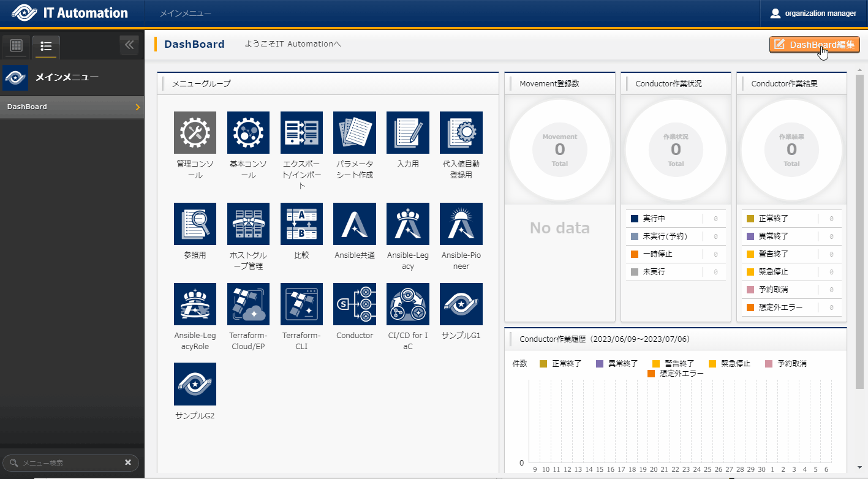This screenshot has width=868, height=479.
Task: Click the IT Automation logo link
Action: tap(70, 13)
